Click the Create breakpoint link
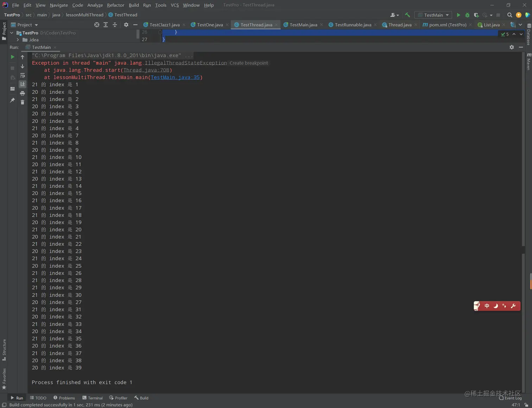Image resolution: width=532 pixels, height=408 pixels. [x=249, y=63]
